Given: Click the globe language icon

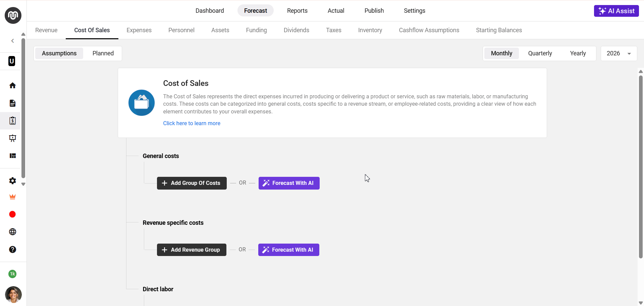Looking at the screenshot, I should tap(12, 232).
